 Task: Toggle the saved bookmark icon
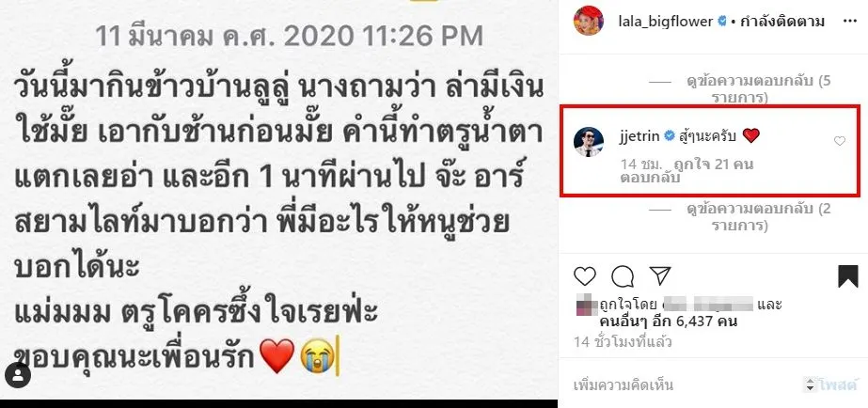[x=847, y=276]
